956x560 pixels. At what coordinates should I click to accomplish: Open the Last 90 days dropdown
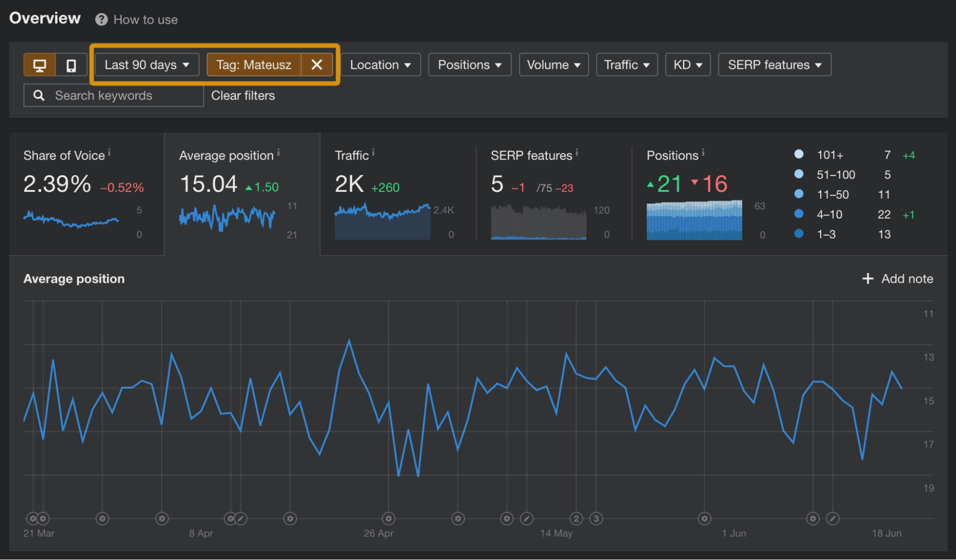146,65
